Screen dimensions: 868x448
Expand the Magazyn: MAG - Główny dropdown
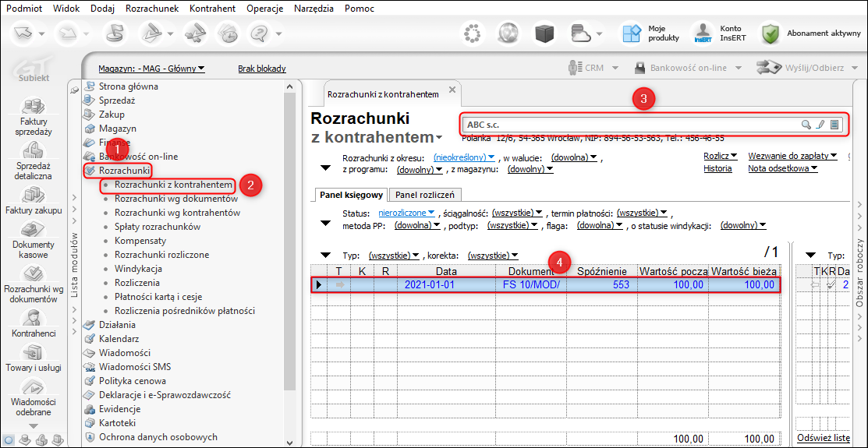click(x=151, y=69)
